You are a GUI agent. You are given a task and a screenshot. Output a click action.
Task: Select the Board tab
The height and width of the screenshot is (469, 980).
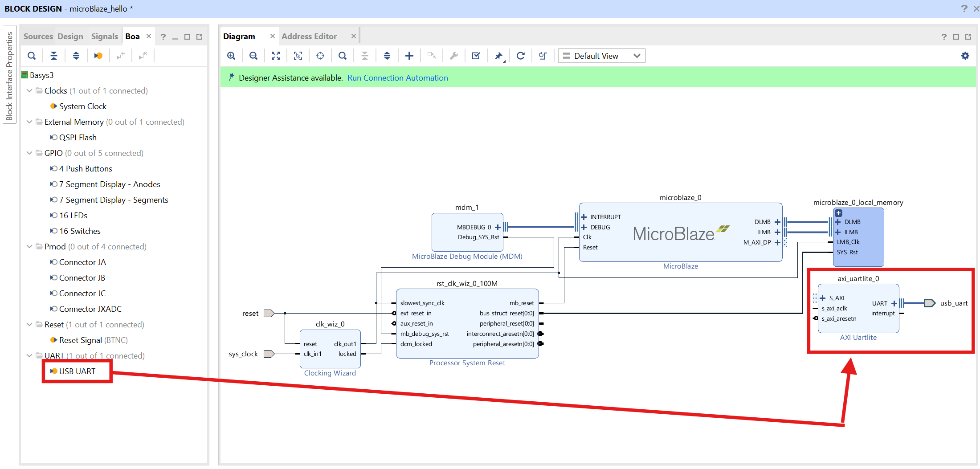point(132,37)
